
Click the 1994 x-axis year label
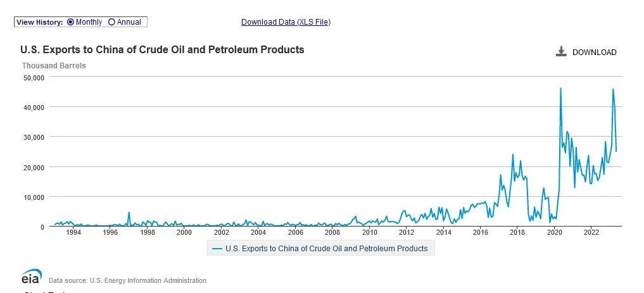tap(73, 233)
